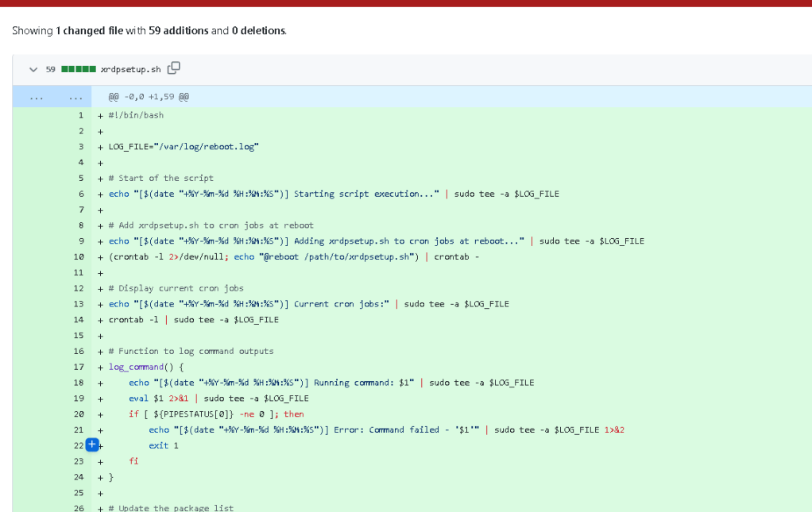The width and height of the screenshot is (812, 512).
Task: Collapse the xrdpsetup.sh file diff
Action: point(33,69)
